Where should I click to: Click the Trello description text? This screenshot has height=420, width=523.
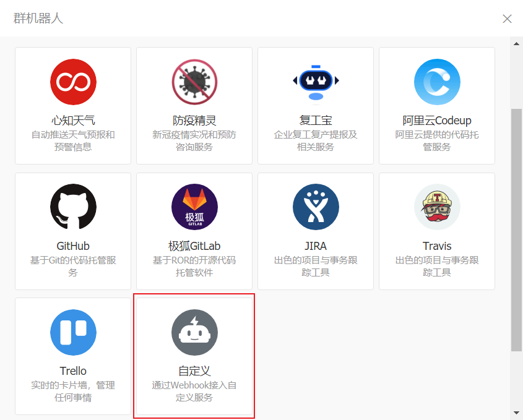73,391
